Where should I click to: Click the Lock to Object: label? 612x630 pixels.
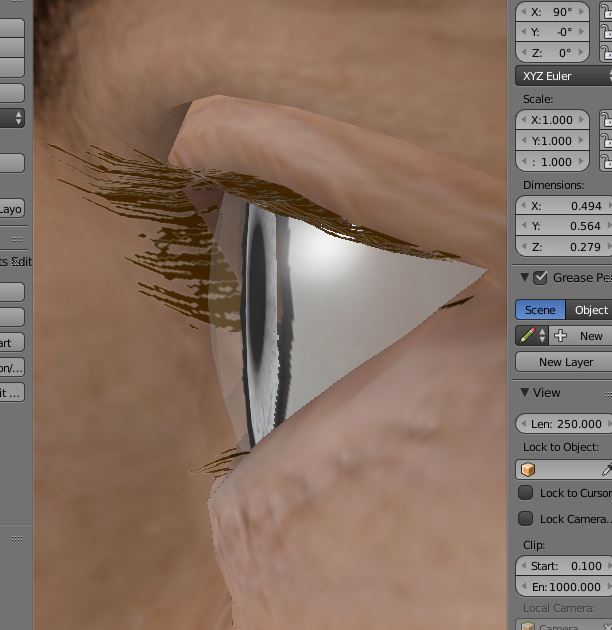(x=561, y=447)
